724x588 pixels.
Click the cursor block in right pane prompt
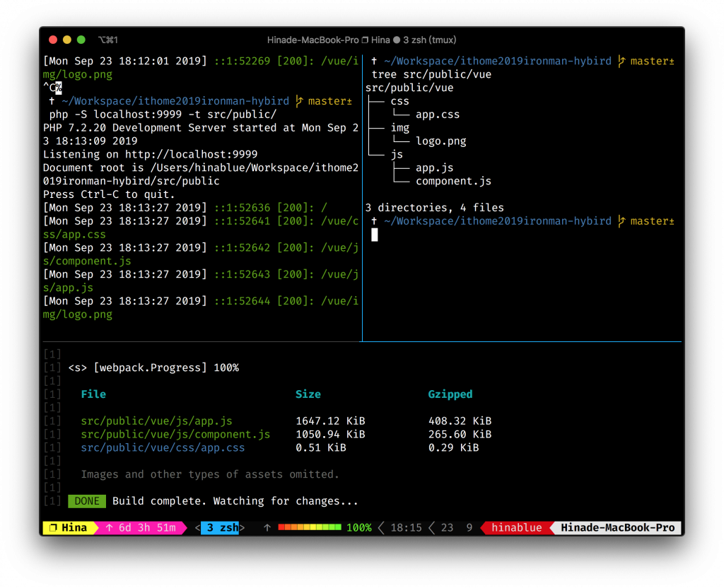[x=375, y=235]
